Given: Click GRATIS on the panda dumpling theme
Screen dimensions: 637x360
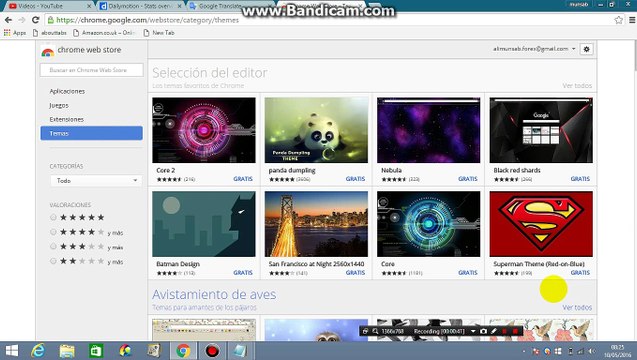Looking at the screenshot, I should [x=355, y=179].
